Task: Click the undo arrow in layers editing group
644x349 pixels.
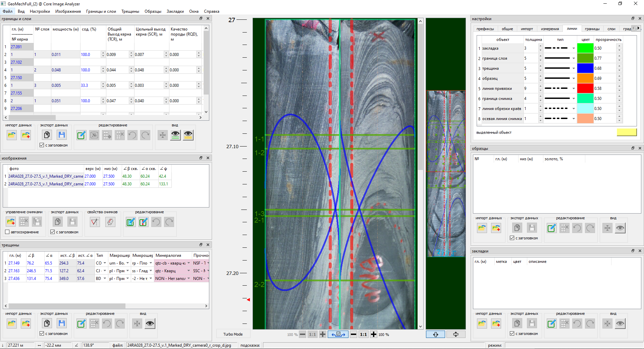Action: coord(132,135)
